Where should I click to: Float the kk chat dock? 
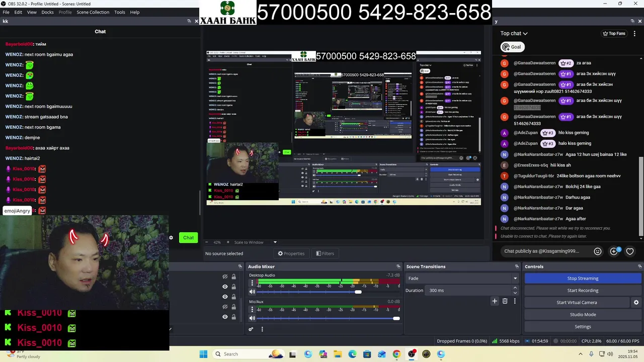coord(189,21)
